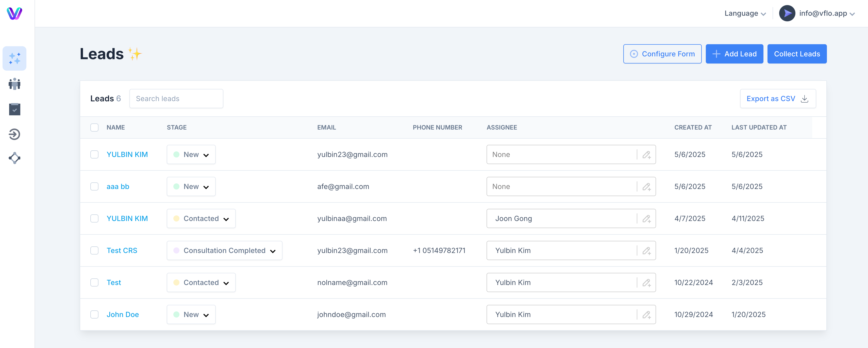Screen dimensions: 868x348
Task: Click the Leads page heading
Action: point(110,54)
